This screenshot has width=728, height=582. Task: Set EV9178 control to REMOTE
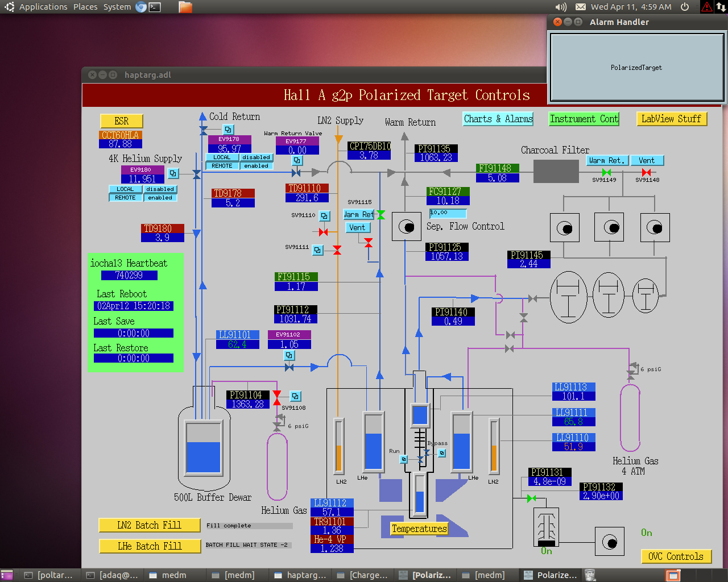pyautogui.click(x=222, y=166)
